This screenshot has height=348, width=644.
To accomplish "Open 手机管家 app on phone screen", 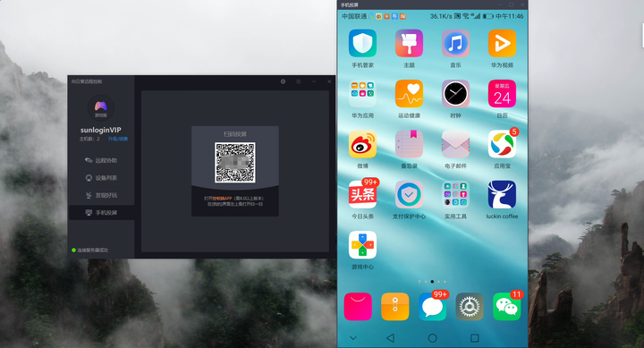I will pos(362,43).
